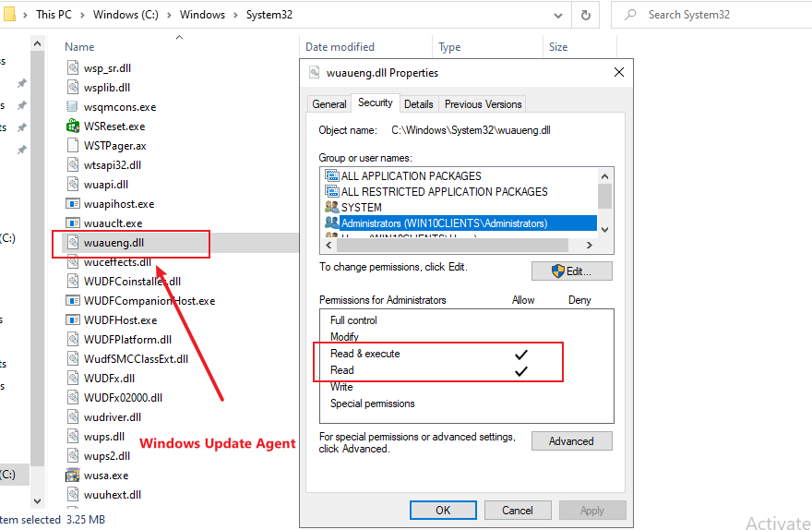Click System32 in the breadcrumb path
The height and width of the screenshot is (530, 812).
[x=269, y=15]
